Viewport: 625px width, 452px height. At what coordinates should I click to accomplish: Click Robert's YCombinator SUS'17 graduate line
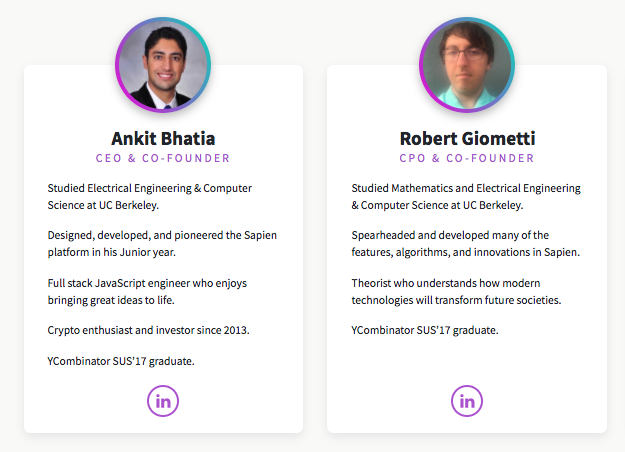(425, 330)
